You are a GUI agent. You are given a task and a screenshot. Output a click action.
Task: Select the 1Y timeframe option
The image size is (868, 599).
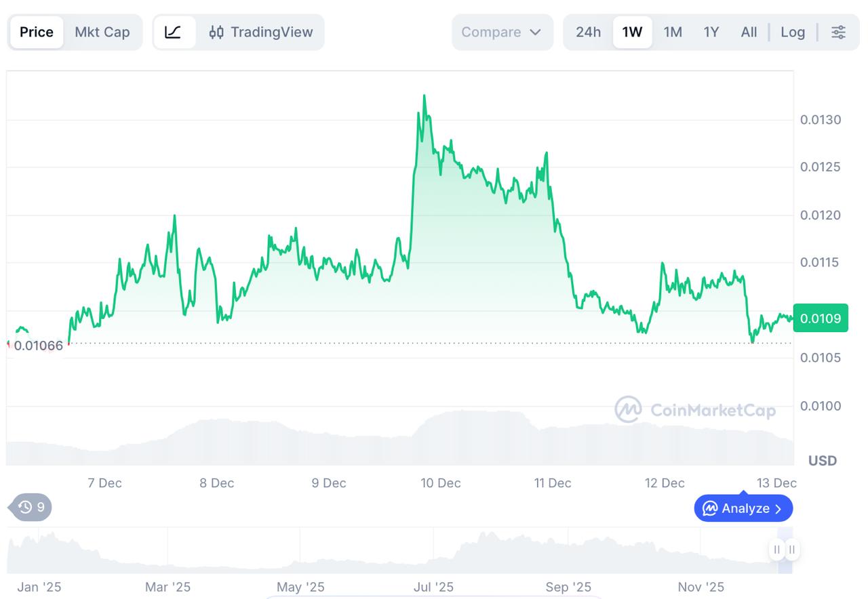pyautogui.click(x=711, y=32)
